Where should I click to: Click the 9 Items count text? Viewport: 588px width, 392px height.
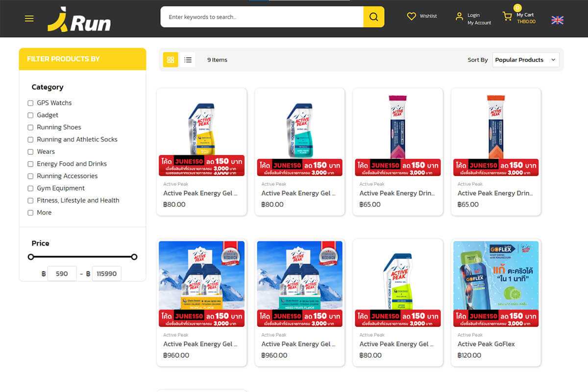pyautogui.click(x=217, y=60)
